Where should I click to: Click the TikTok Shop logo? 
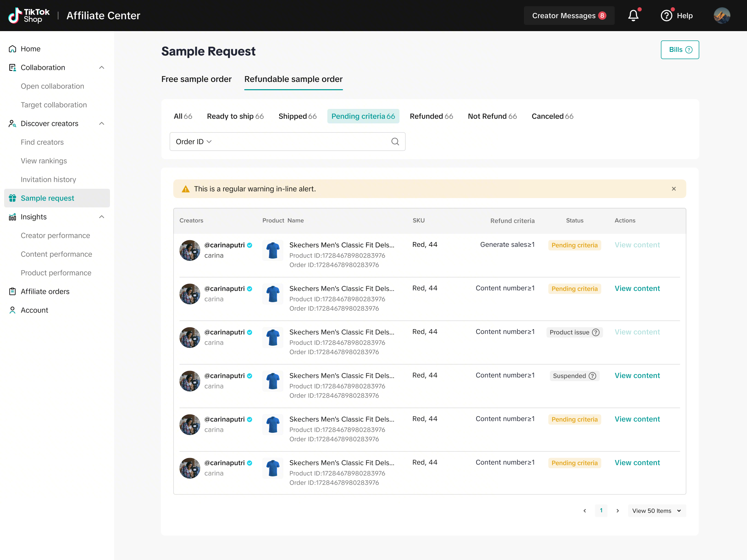(29, 16)
